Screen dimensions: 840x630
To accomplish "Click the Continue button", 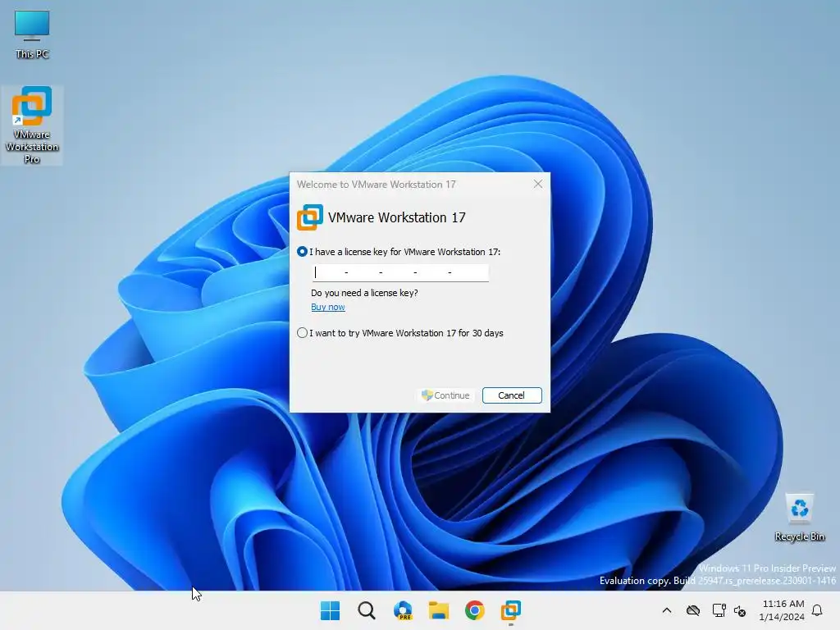I will 445,395.
